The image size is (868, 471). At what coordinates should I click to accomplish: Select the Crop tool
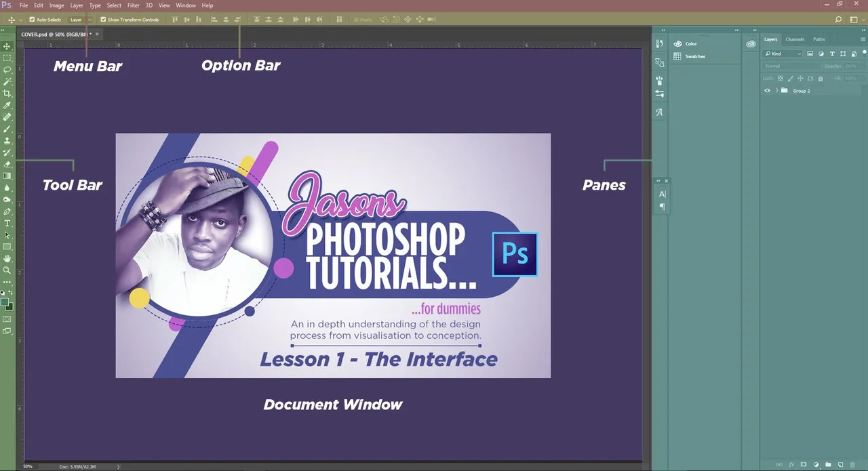tap(7, 94)
